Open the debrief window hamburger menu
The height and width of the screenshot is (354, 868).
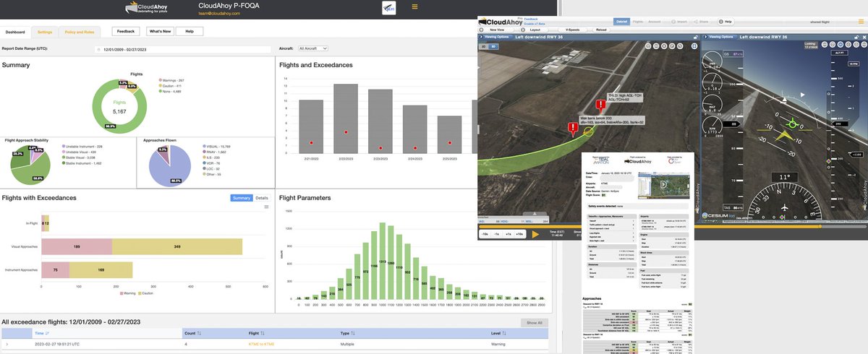(x=861, y=22)
